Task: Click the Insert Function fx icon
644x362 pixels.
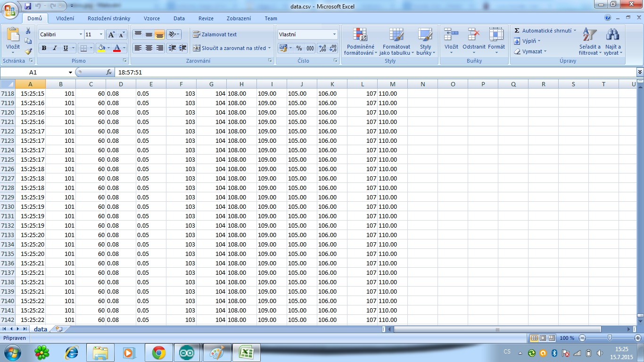Action: click(x=109, y=73)
